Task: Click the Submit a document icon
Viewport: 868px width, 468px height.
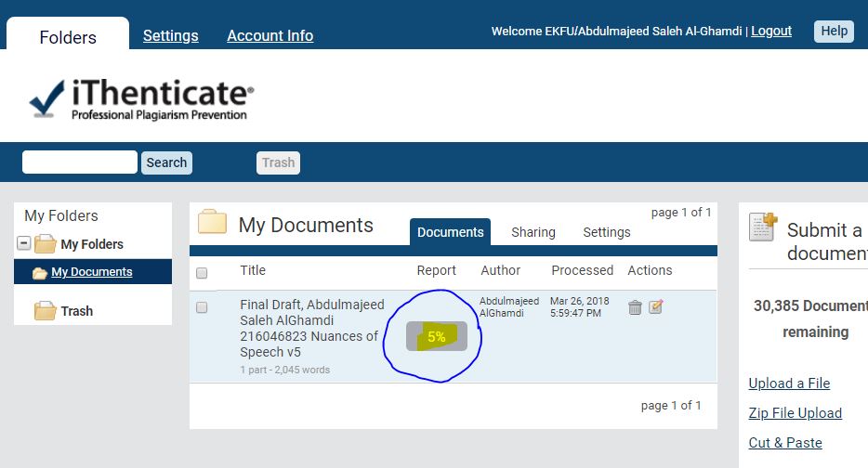Action: (763, 227)
